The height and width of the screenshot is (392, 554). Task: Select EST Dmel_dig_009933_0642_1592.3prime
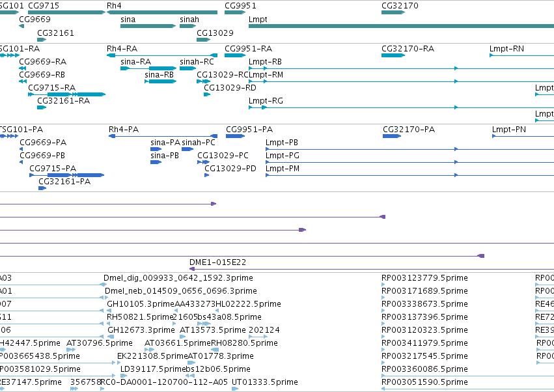178,278
